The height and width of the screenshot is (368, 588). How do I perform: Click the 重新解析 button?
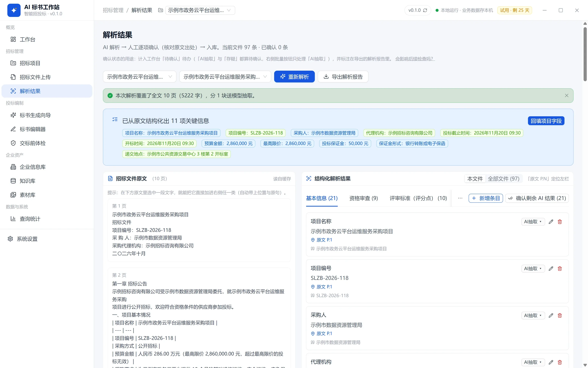[294, 77]
